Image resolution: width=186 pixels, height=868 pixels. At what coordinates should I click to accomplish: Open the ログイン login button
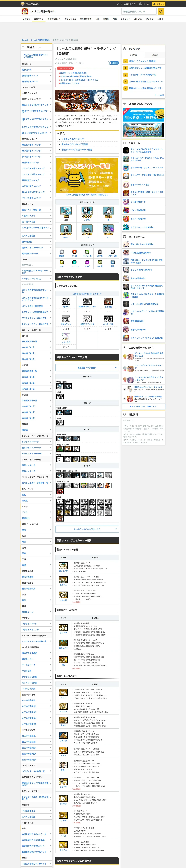click(x=158, y=4)
